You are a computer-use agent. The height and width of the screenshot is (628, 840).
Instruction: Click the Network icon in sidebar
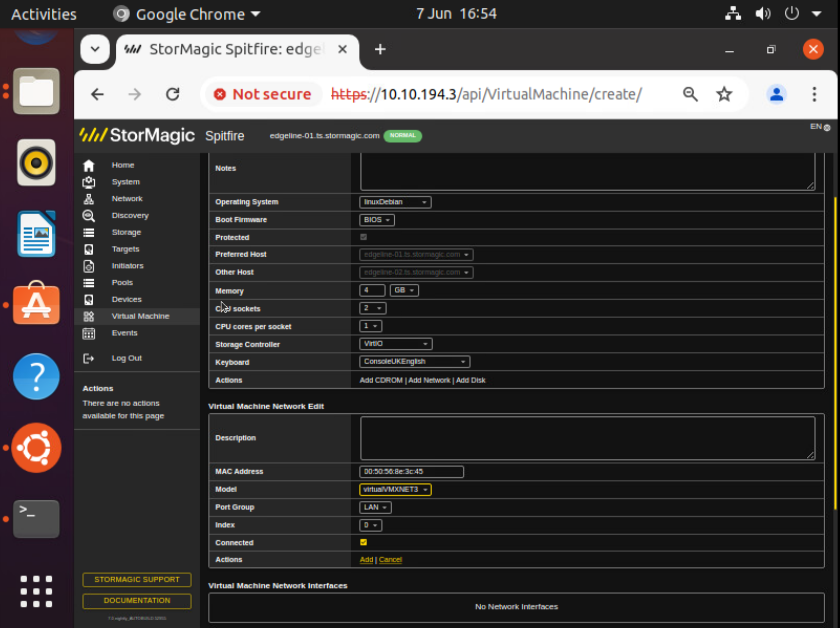coord(88,199)
